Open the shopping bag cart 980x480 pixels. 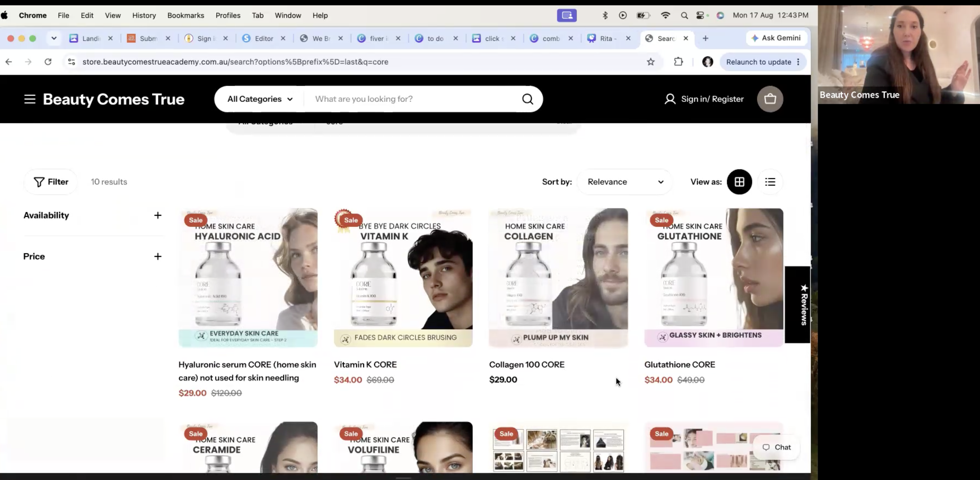tap(770, 99)
